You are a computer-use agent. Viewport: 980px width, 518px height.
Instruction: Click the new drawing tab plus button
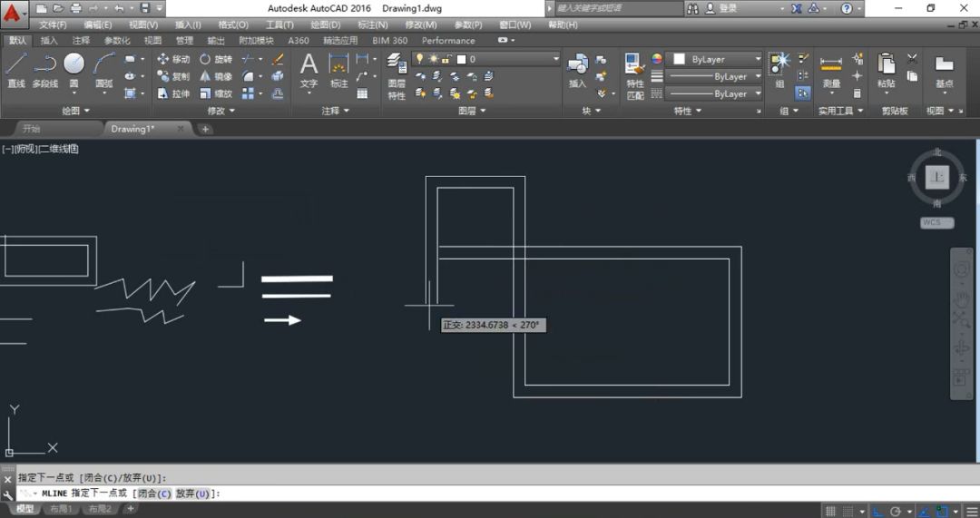(205, 130)
